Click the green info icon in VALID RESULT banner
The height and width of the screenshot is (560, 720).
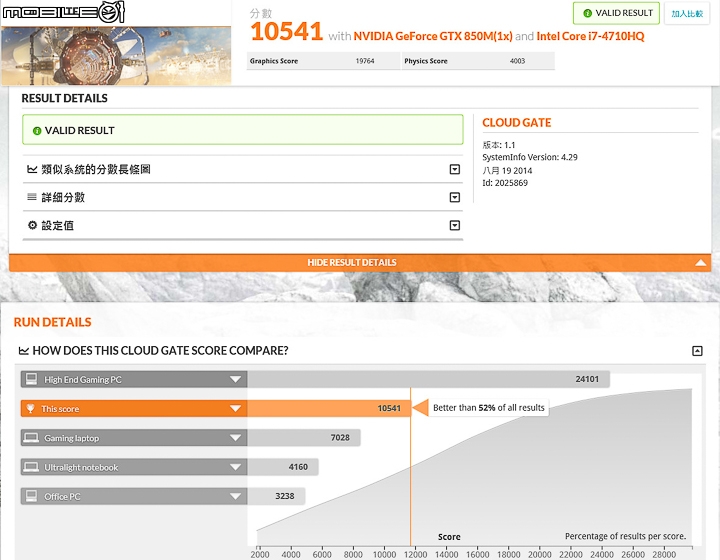pos(37,131)
